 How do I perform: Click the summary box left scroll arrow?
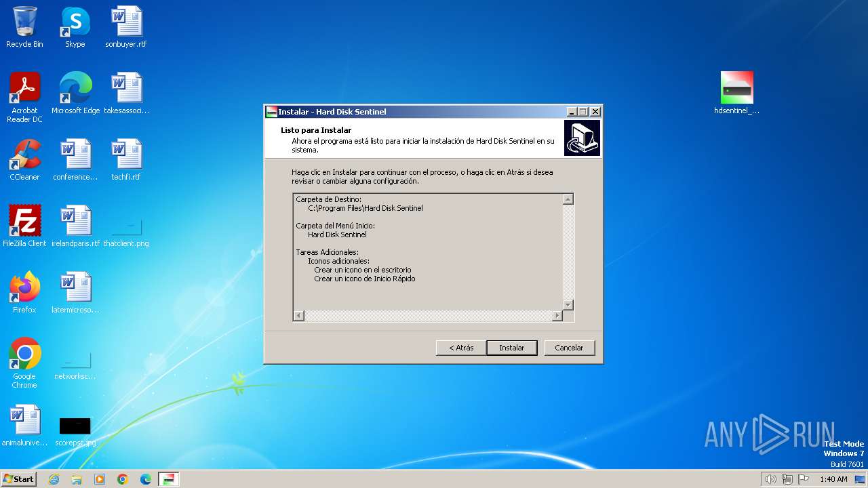299,316
